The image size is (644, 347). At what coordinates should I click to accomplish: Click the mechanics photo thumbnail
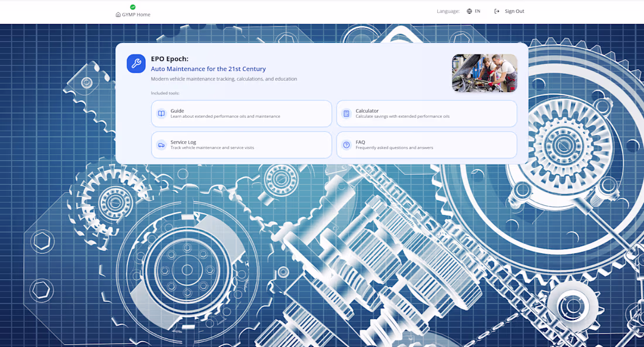(485, 73)
